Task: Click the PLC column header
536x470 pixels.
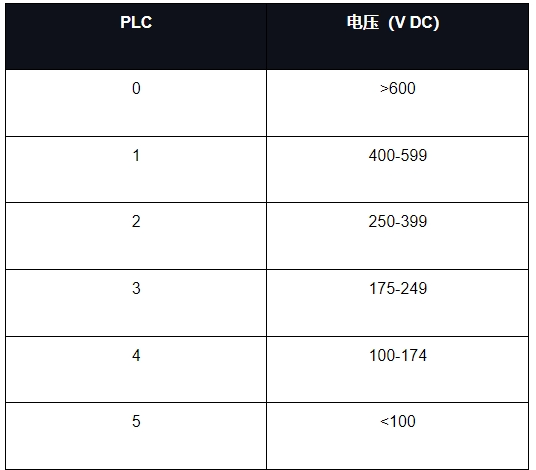Action: click(x=136, y=37)
